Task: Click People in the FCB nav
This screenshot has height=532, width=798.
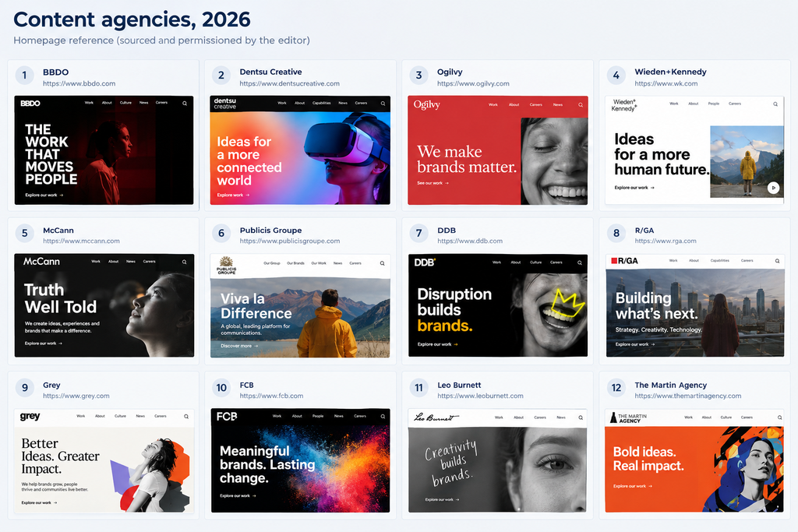Action: (318, 416)
